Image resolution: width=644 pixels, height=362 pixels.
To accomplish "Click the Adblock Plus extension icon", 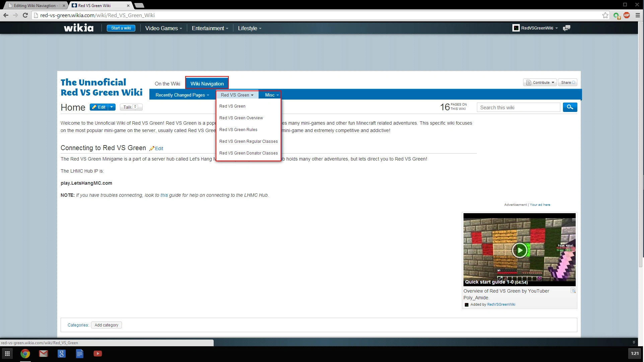I will [627, 15].
